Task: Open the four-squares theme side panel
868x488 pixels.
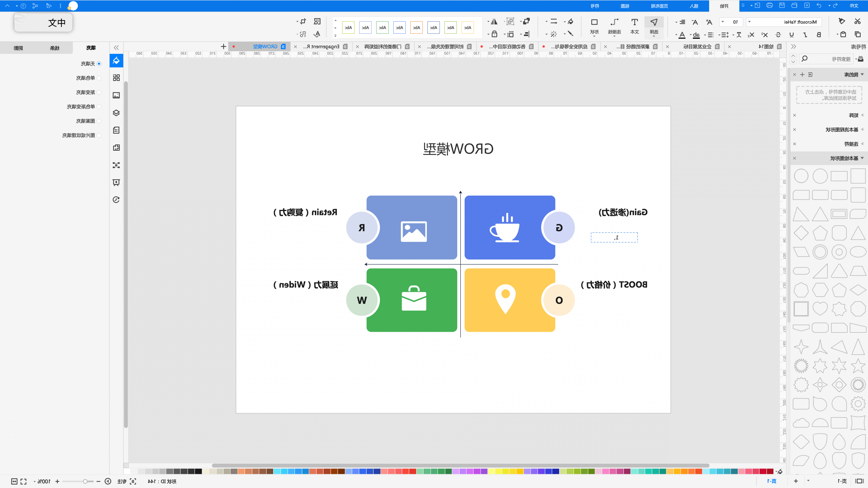Action: click(x=116, y=78)
